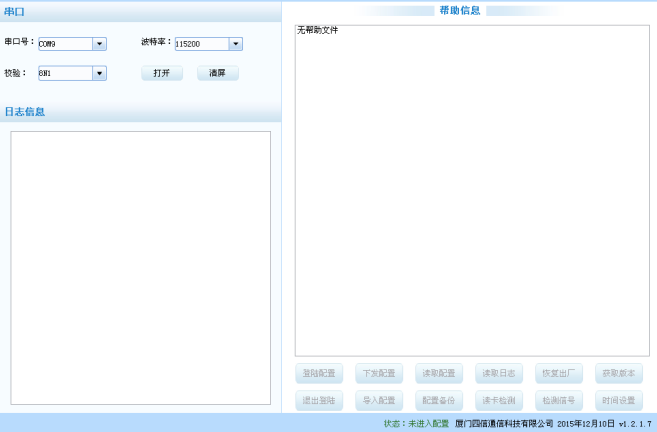Click the 状态 status text in status bar
Screen dimensions: 657x432
point(416,424)
